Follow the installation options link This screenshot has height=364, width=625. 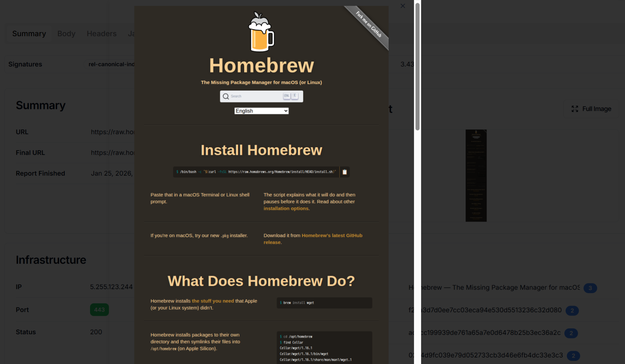pos(286,208)
